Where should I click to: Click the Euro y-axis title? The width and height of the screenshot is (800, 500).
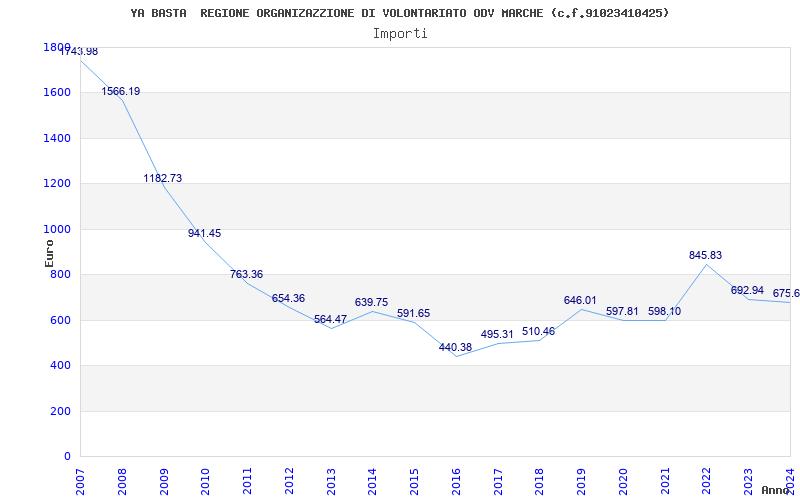[x=49, y=253]
